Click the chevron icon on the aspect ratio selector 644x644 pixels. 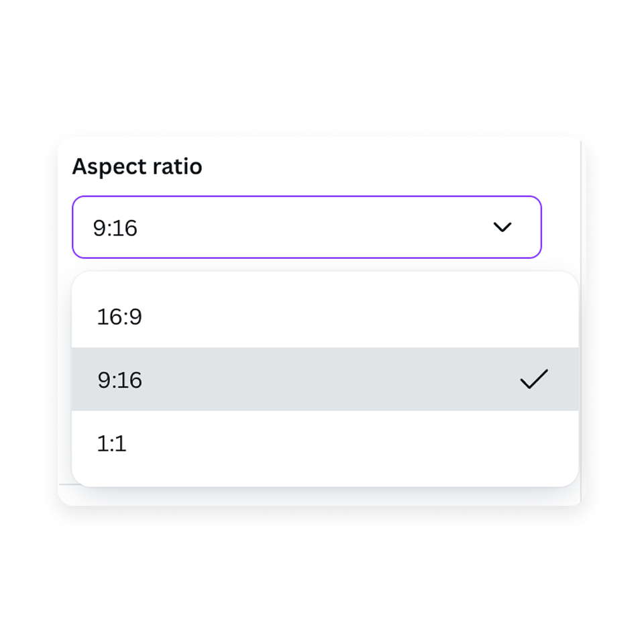tap(503, 227)
